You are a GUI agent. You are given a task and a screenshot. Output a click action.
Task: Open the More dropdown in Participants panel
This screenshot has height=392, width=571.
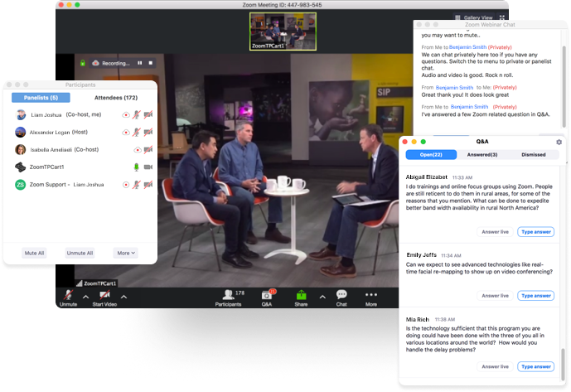point(126,253)
